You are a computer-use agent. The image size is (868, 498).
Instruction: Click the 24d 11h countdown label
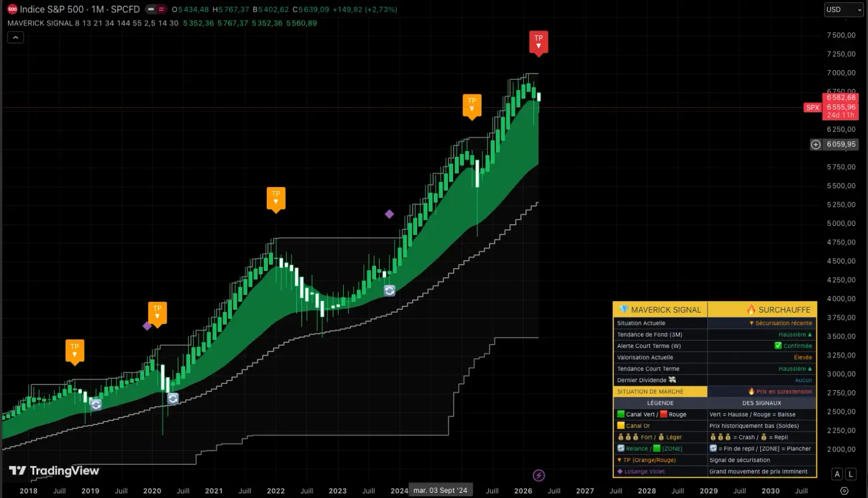841,115
